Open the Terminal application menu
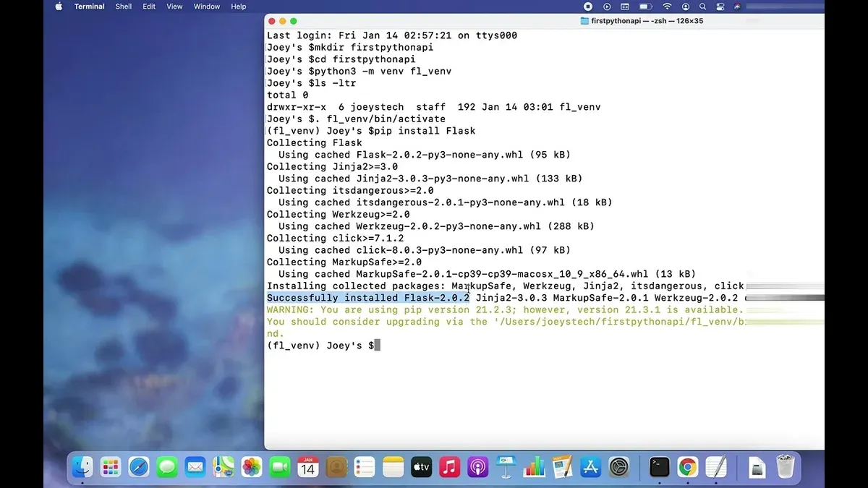The image size is (868, 488). (90, 7)
